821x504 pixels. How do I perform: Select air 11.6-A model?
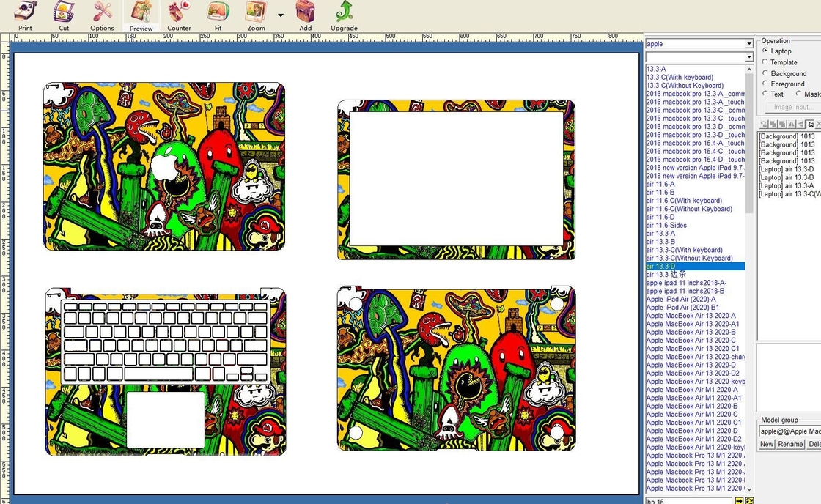tap(660, 184)
